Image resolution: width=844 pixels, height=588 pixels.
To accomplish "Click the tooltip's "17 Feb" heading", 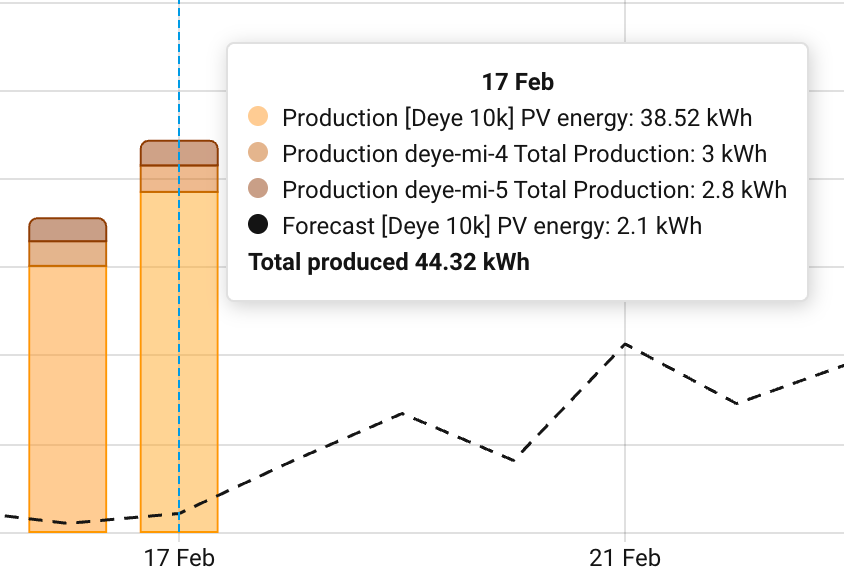I will 517,82.
